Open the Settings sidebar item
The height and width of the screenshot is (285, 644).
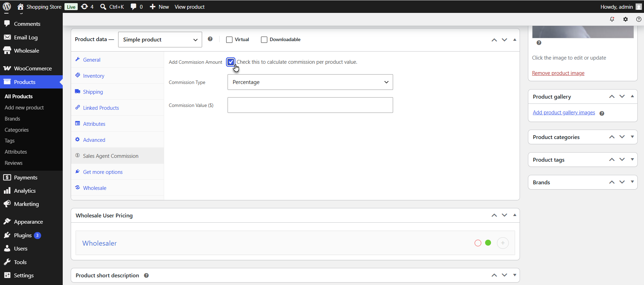[31, 275]
